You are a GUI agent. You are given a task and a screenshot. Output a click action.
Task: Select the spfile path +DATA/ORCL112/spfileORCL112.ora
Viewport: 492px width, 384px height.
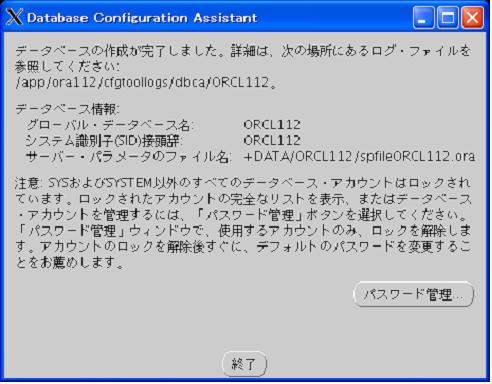click(x=359, y=156)
